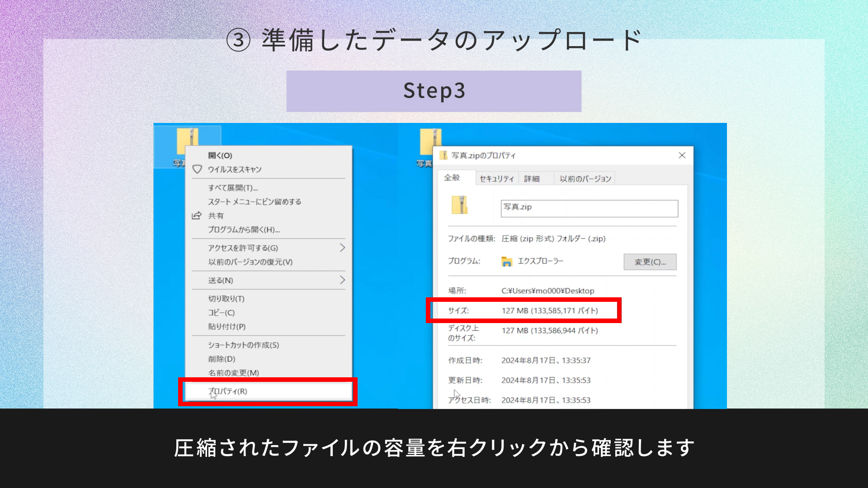This screenshot has height=488, width=868.
Task: Click the zip file icon inside the properties dialog
Action: [459, 205]
